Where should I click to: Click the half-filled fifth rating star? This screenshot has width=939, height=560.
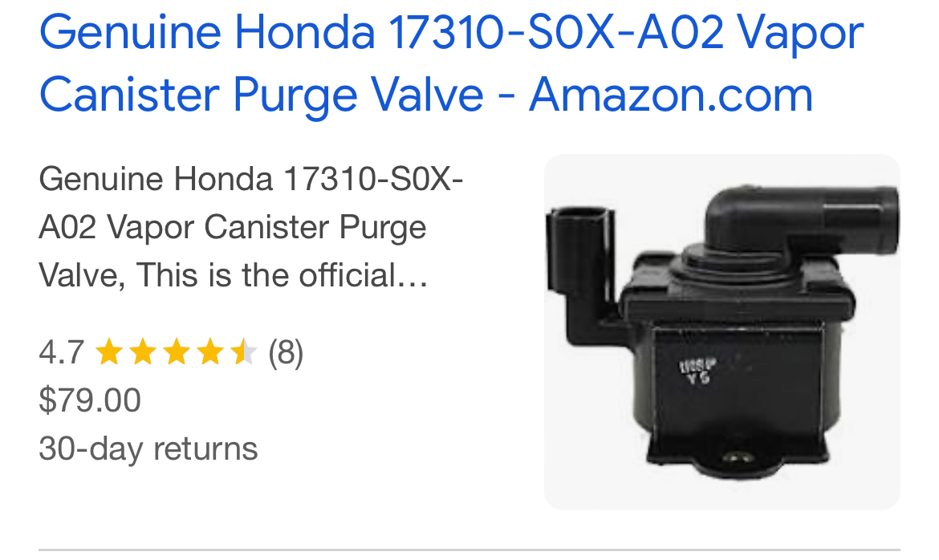pyautogui.click(x=243, y=351)
